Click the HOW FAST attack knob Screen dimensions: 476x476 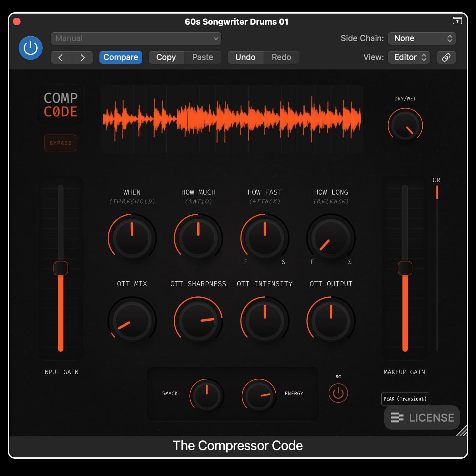click(265, 238)
